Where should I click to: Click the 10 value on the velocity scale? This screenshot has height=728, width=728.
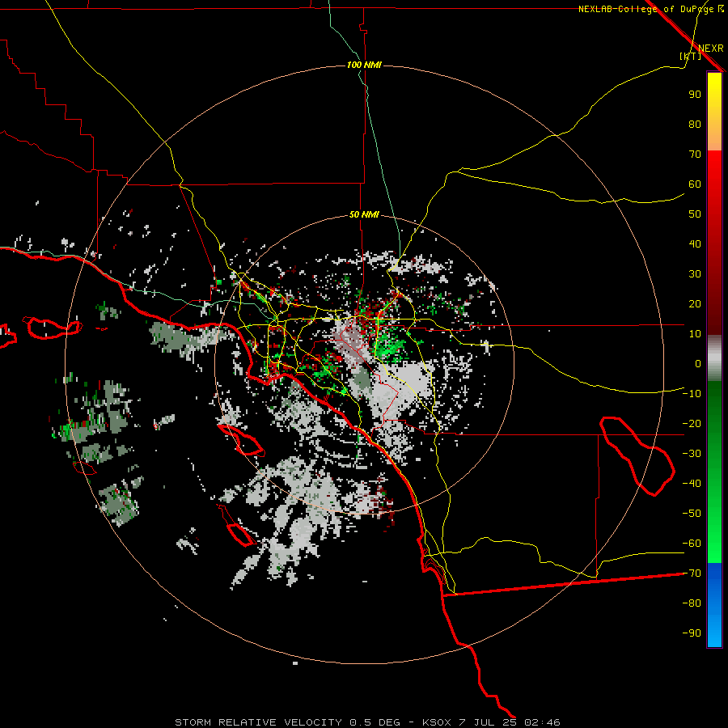(695, 334)
